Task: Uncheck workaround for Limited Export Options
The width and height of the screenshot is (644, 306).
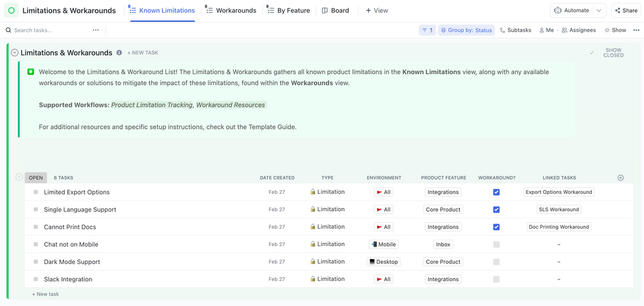Action: click(496, 192)
